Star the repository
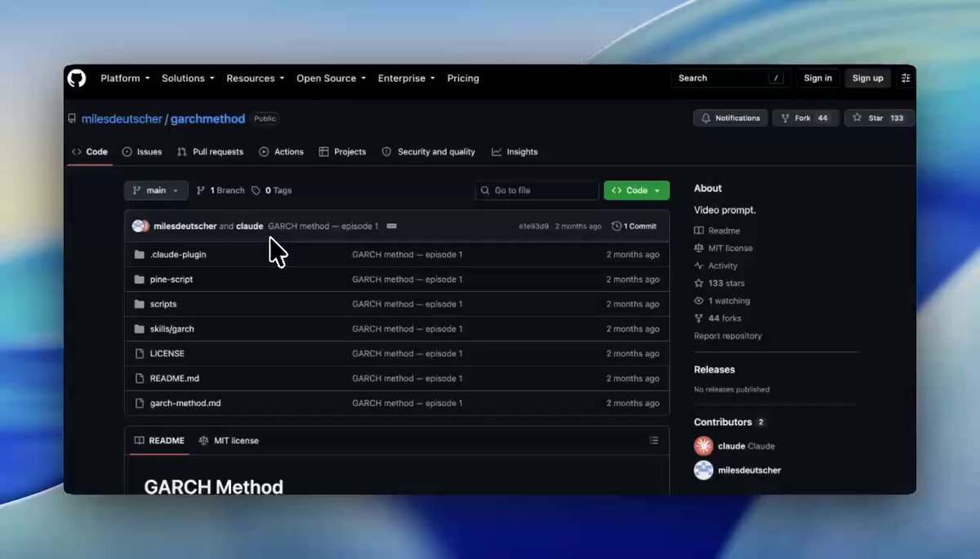The height and width of the screenshot is (559, 980). click(879, 119)
